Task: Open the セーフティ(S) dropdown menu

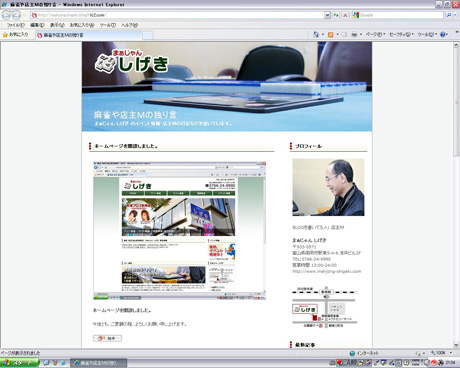Action: click(x=401, y=34)
